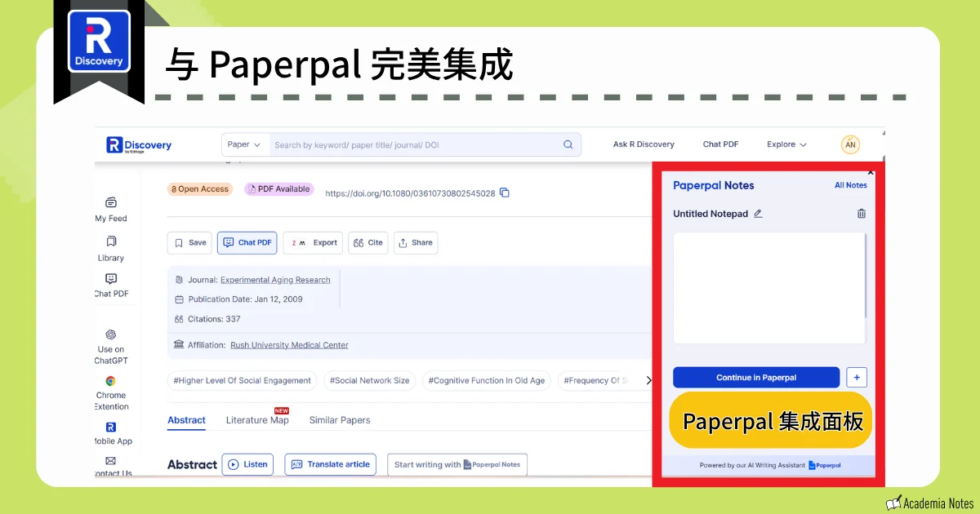This screenshot has width=980, height=514.
Task: Open the Experimental Aging Research journal link
Action: pyautogui.click(x=275, y=280)
